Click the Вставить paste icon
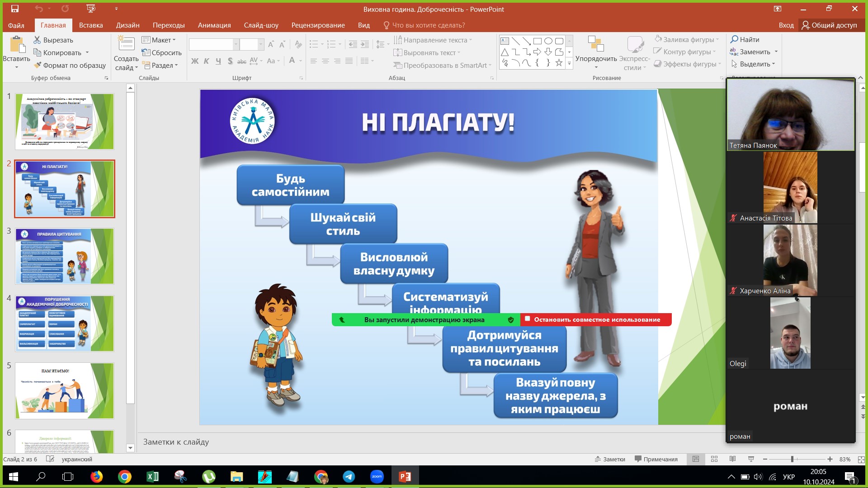 (17, 45)
